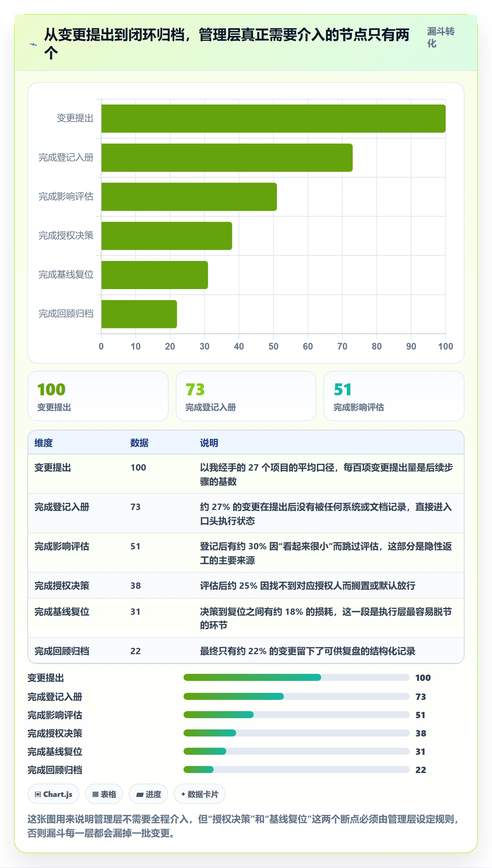Click the value "73" beside its progress bar
Screen dimensions: 492x868
pyautogui.click(x=421, y=697)
